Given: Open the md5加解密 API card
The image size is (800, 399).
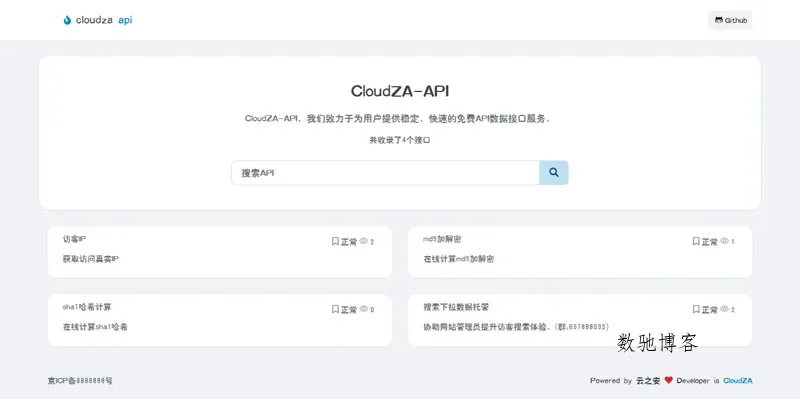Looking at the screenshot, I should (580, 252).
